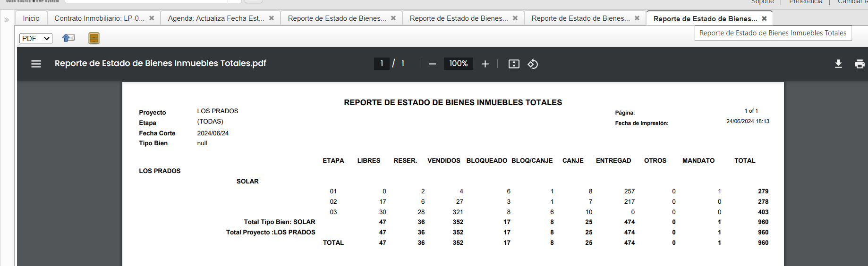Screen dimensions: 868x266
Task: Click the PDF page number field
Action: click(382, 63)
